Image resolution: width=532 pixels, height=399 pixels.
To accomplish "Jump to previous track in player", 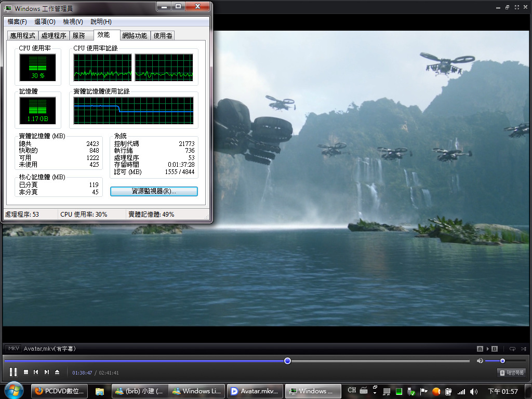I will (36, 372).
